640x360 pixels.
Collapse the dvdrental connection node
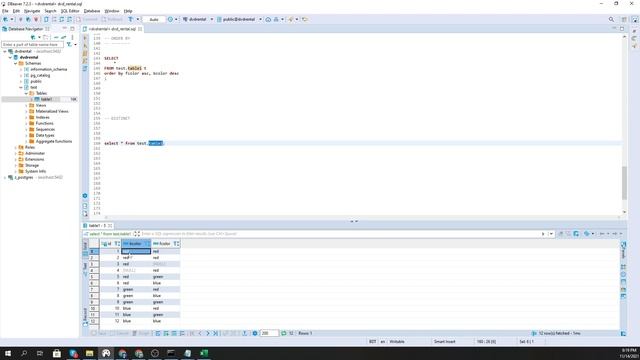pos(5,51)
